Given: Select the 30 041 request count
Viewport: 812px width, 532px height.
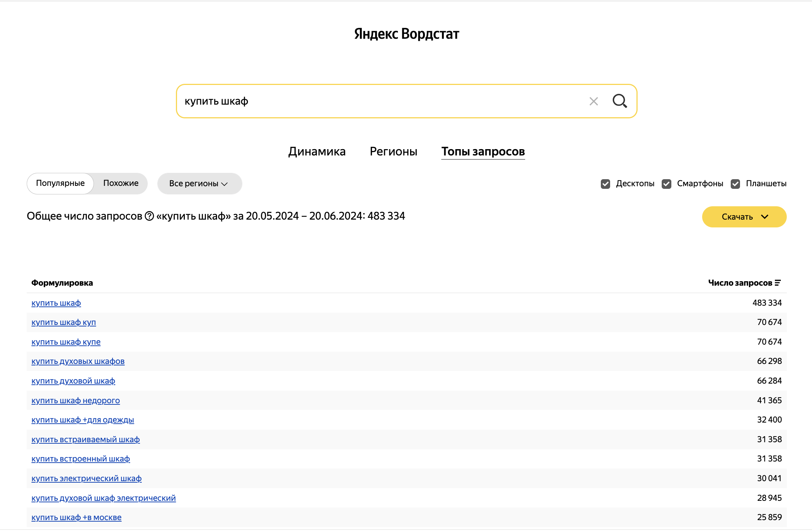Looking at the screenshot, I should 769,478.
